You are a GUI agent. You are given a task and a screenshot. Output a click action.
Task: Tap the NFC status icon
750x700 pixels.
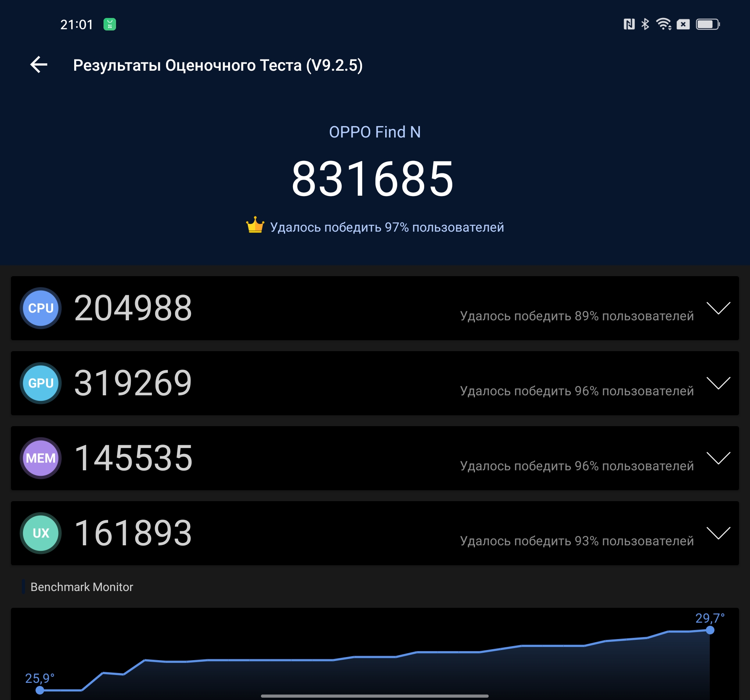pyautogui.click(x=629, y=24)
